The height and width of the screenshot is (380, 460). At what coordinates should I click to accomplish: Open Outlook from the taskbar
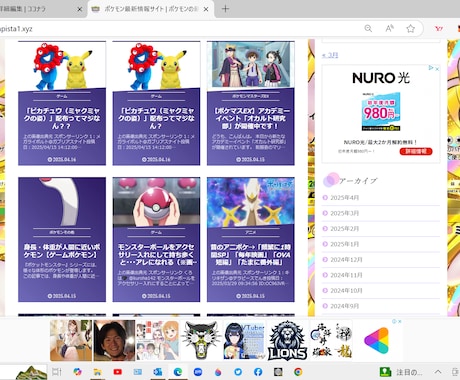[158, 372]
